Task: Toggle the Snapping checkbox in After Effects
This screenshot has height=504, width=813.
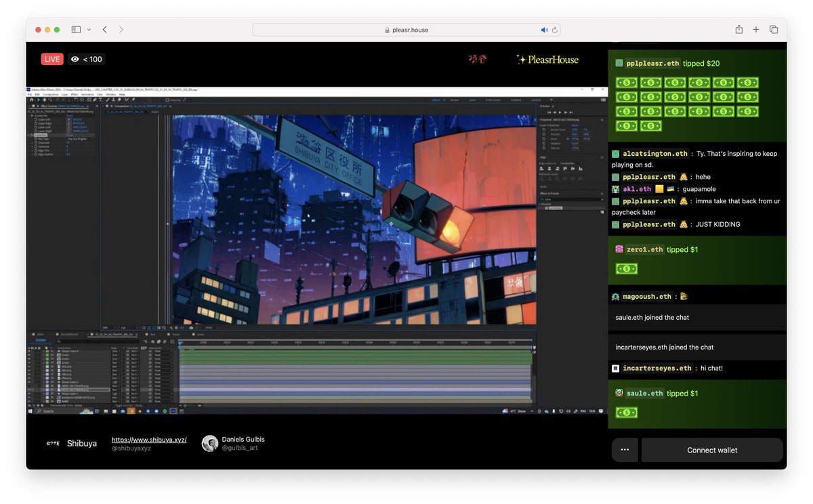Action: 167,100
